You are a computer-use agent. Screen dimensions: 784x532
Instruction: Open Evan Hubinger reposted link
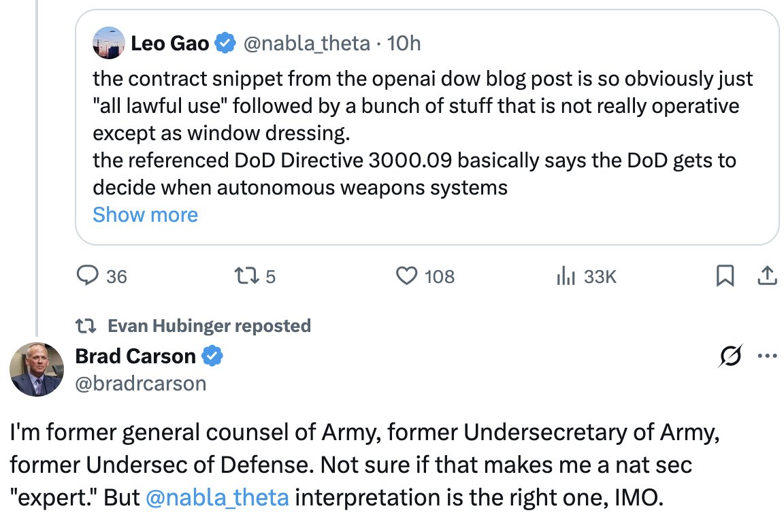209,326
